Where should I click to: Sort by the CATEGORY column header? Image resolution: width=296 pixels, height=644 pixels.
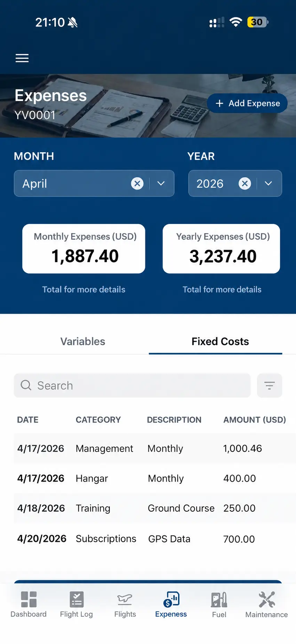98,420
